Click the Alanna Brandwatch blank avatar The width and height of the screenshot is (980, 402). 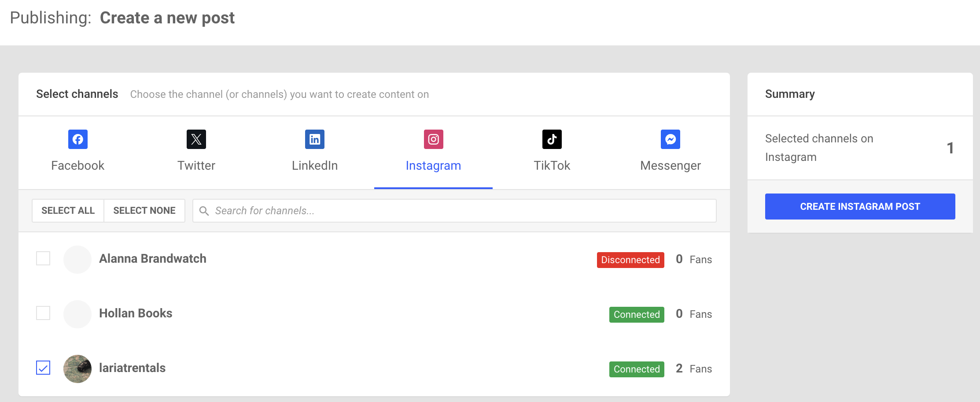click(x=77, y=259)
